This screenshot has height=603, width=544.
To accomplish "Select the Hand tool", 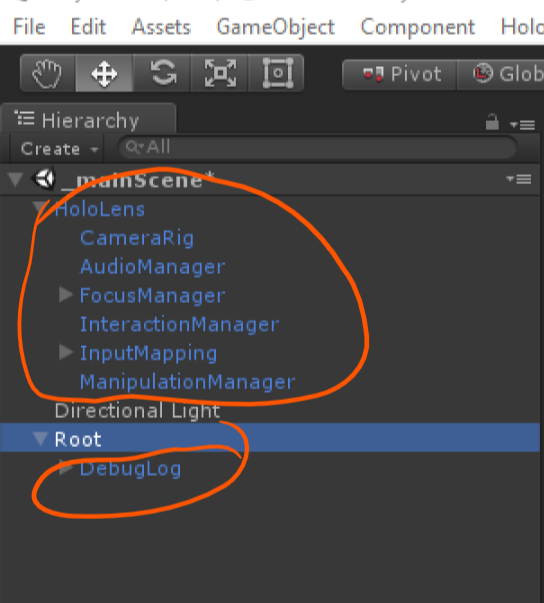I will click(48, 73).
